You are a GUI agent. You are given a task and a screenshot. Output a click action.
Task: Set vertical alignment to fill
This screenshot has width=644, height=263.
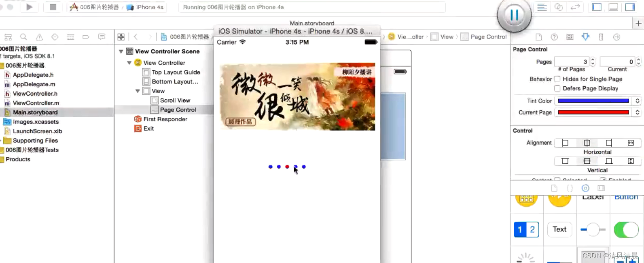[631, 161]
